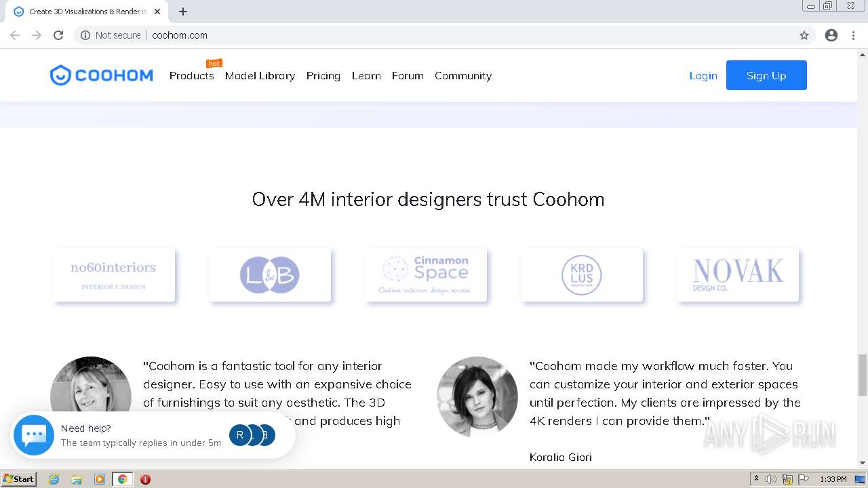Click the chat agent avatar 'R'
Screen dimensions: 868x488
(239, 435)
